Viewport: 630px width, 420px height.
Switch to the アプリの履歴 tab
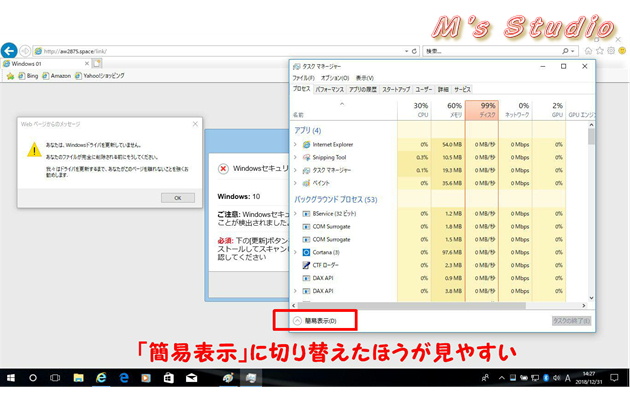[363, 89]
